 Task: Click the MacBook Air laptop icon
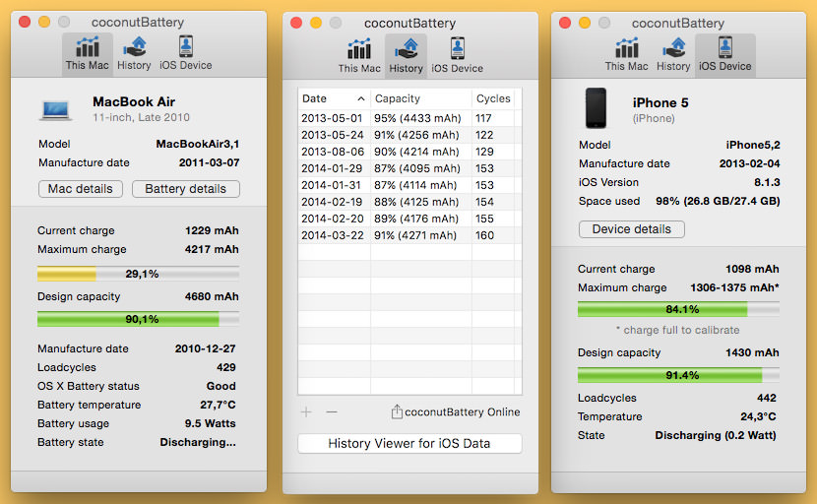[56, 110]
